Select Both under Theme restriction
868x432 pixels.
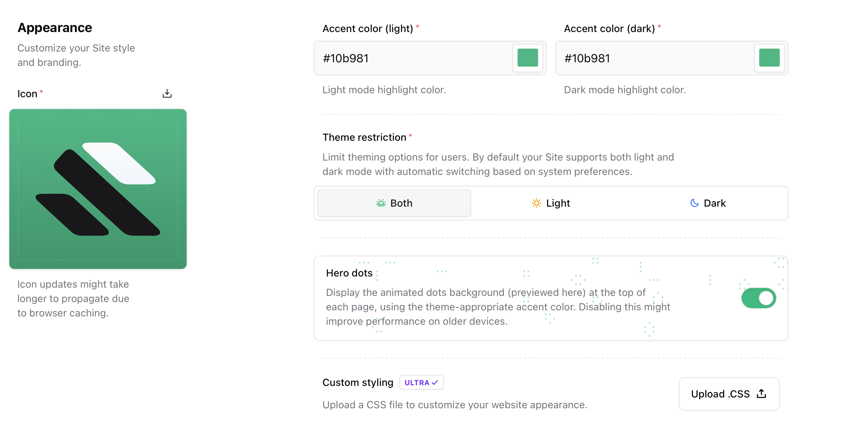(394, 203)
